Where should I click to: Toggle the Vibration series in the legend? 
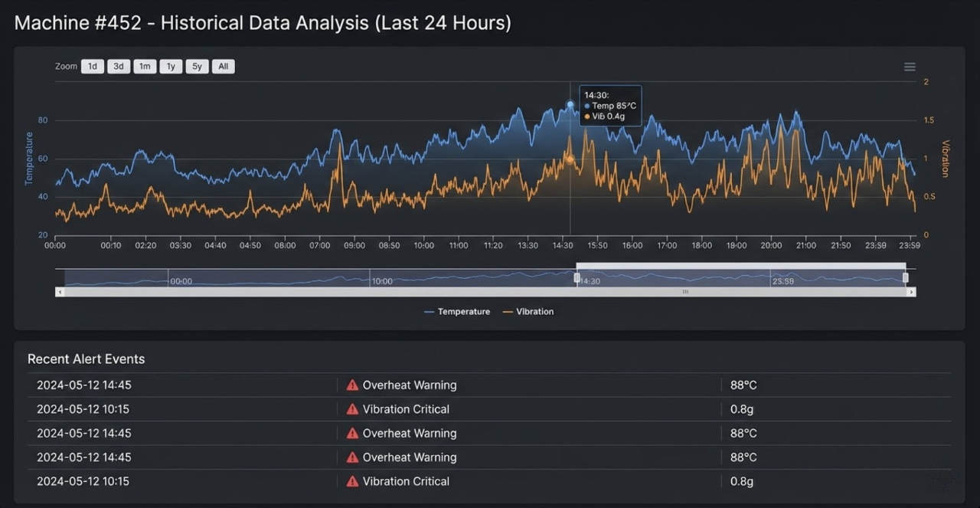click(528, 312)
